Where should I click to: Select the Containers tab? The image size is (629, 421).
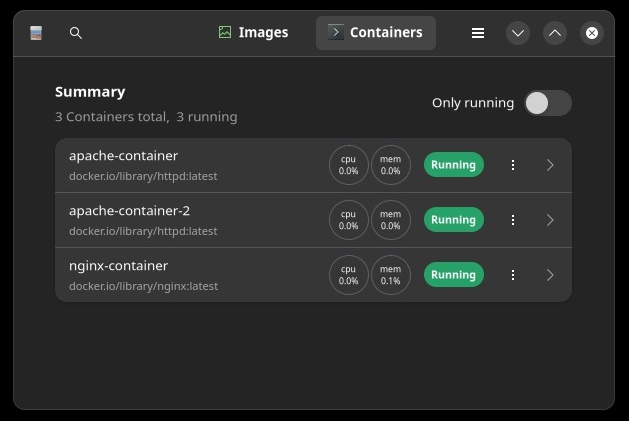pyautogui.click(x=376, y=33)
